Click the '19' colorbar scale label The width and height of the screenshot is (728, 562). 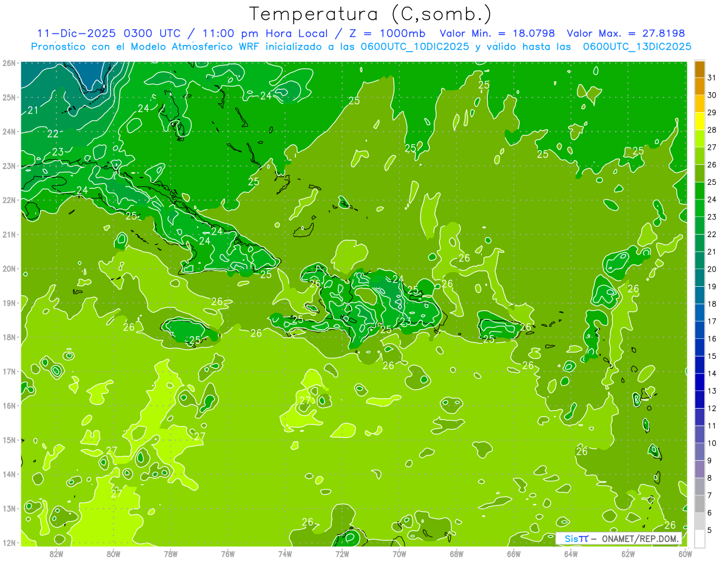(712, 286)
